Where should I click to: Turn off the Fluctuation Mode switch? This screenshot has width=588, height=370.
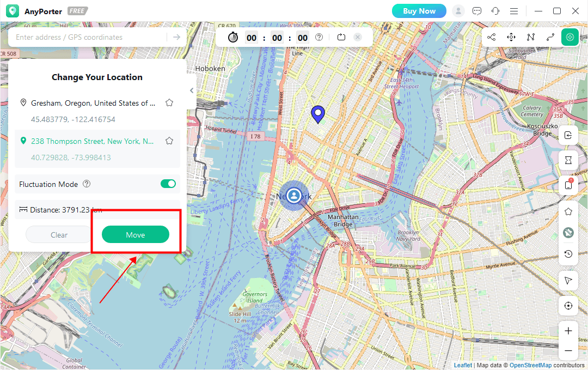pos(168,184)
